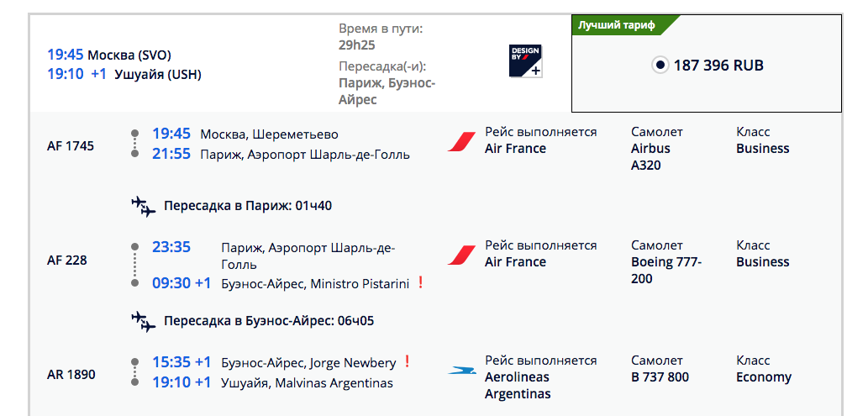Image resolution: width=868 pixels, height=416 pixels.
Task: Click red warning mark beside Jorge Newbery
Action: (407, 362)
